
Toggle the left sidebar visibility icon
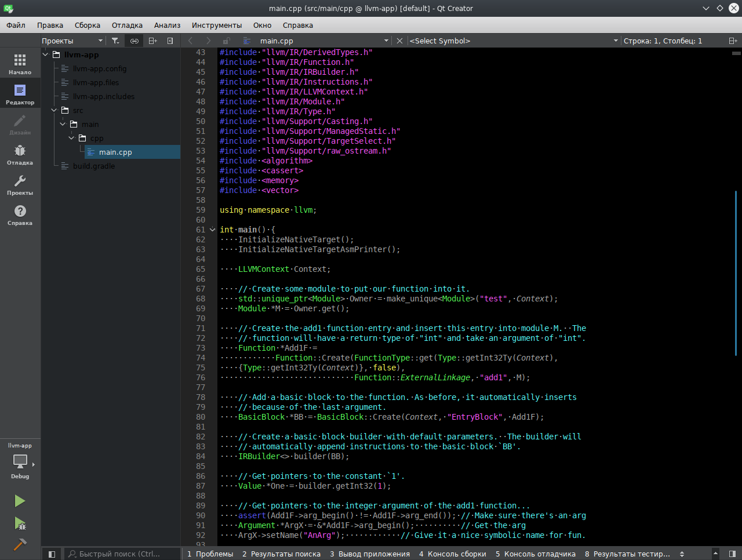(52, 554)
